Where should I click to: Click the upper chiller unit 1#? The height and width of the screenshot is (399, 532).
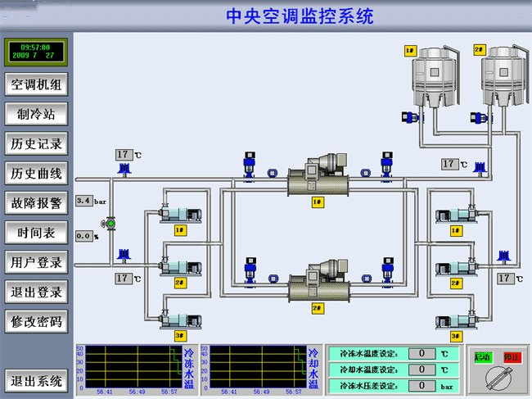click(x=319, y=175)
